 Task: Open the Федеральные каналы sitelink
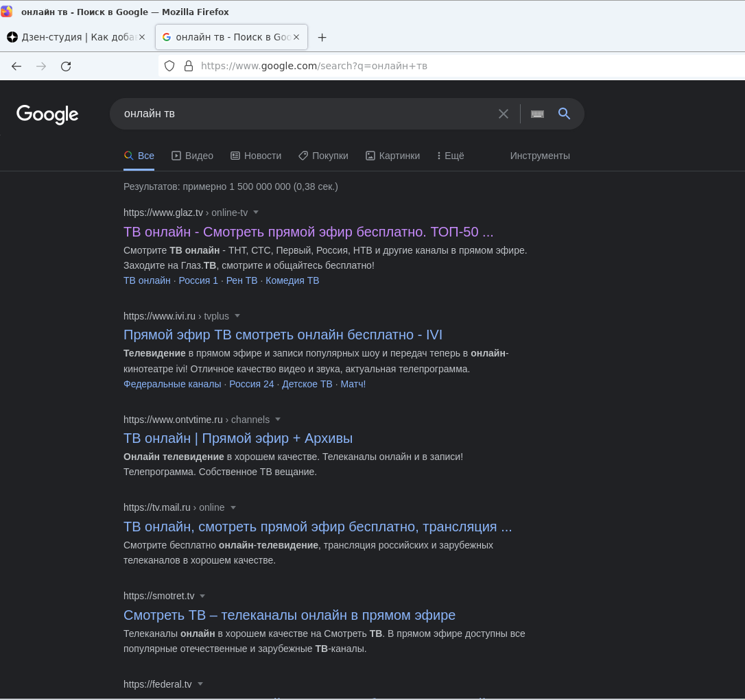(172, 384)
